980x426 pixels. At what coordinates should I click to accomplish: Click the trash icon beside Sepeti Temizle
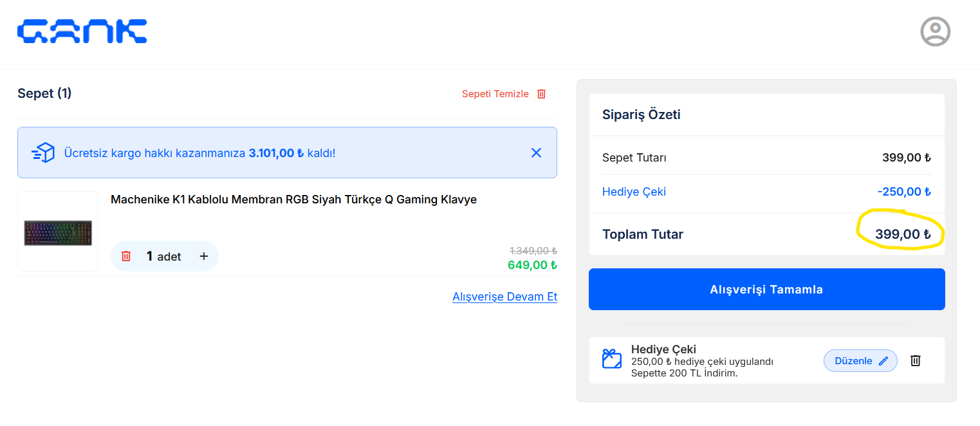pyautogui.click(x=541, y=94)
